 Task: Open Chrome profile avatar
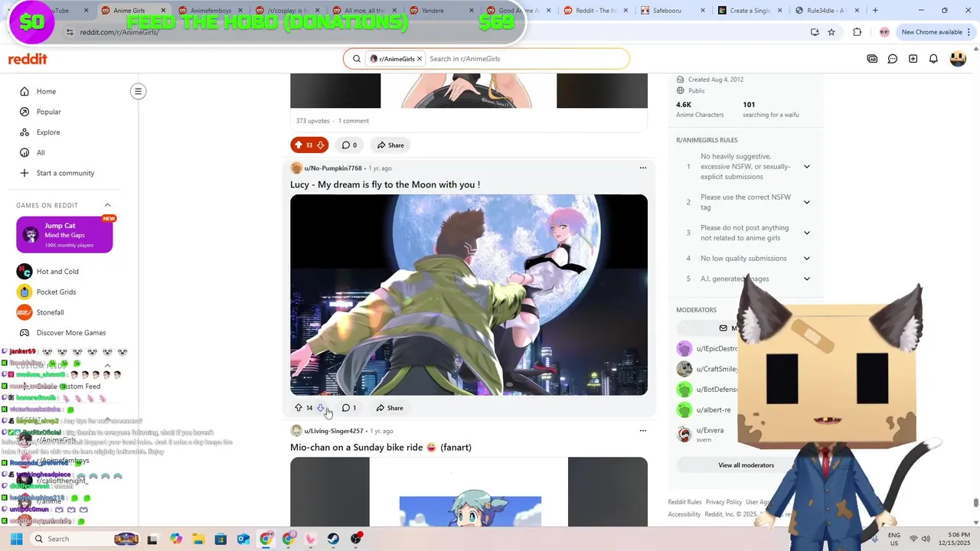884,32
